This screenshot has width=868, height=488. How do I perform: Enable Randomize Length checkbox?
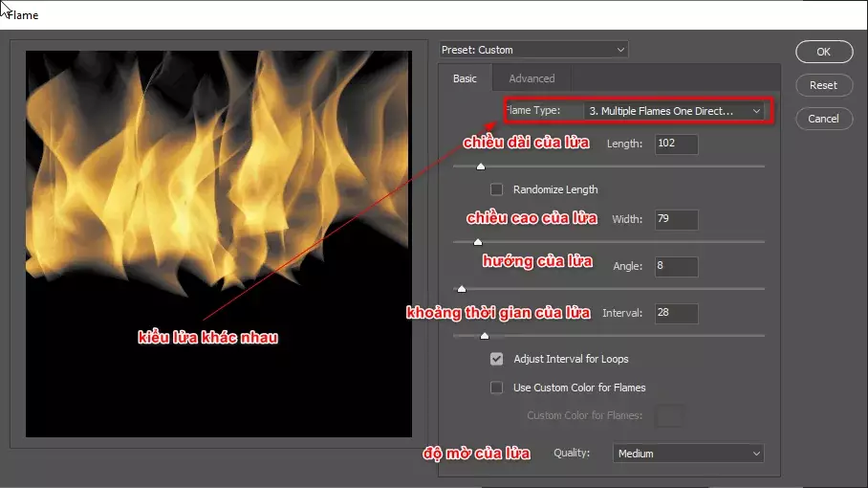pos(496,189)
